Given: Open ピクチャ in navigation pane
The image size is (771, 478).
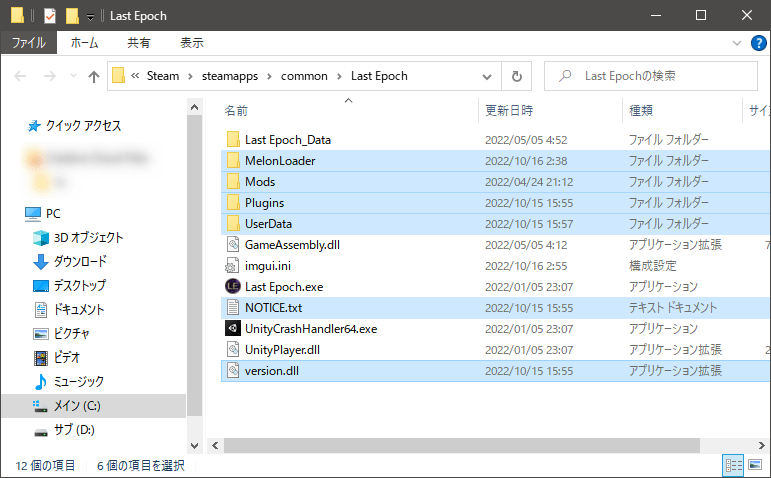Looking at the screenshot, I should pos(61,334).
